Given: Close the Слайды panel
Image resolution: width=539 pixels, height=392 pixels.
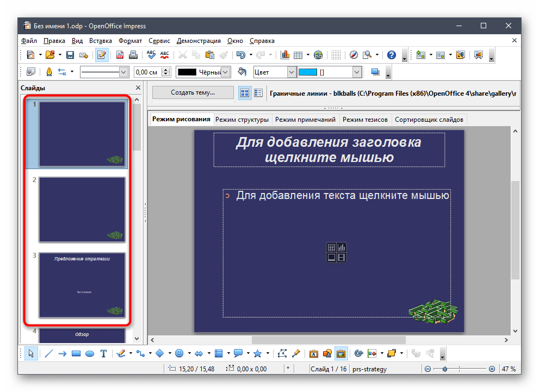Looking at the screenshot, I should coord(138,88).
